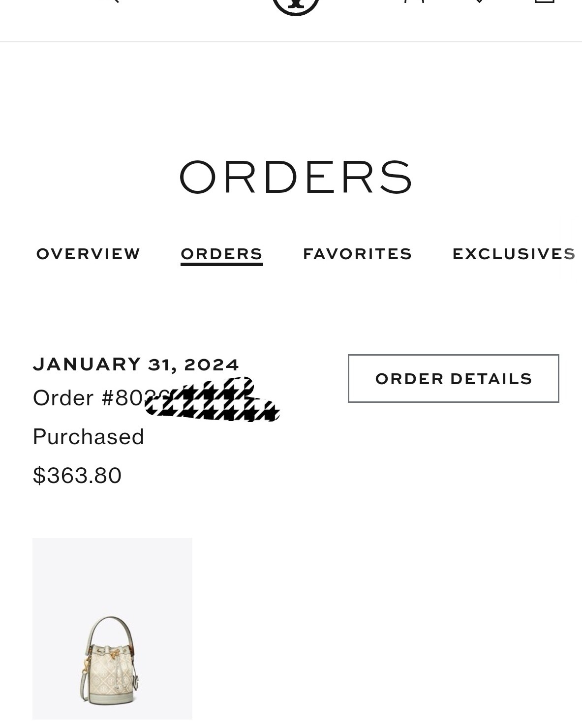Viewport: 582px width, 728px height.
Task: Click the houndstooth scribble hiding order number
Action: 214,401
